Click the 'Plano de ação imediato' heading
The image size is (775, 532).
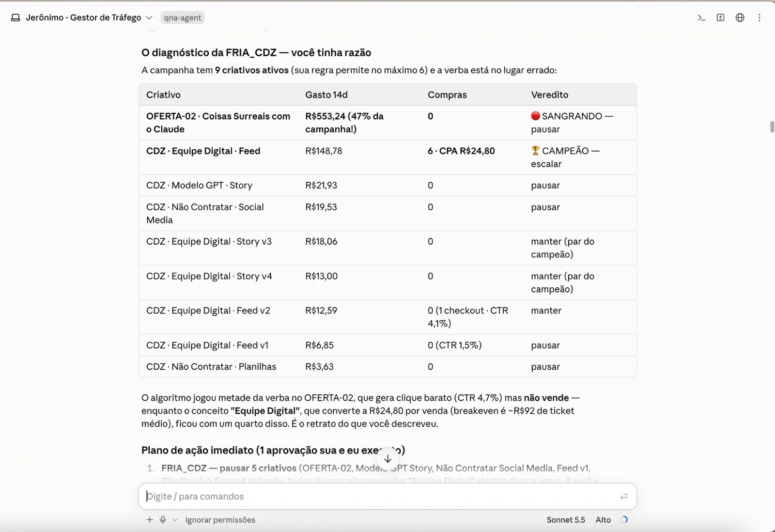[273, 450]
